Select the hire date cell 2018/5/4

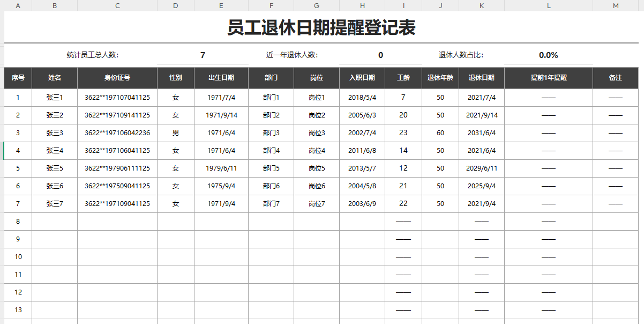click(362, 97)
